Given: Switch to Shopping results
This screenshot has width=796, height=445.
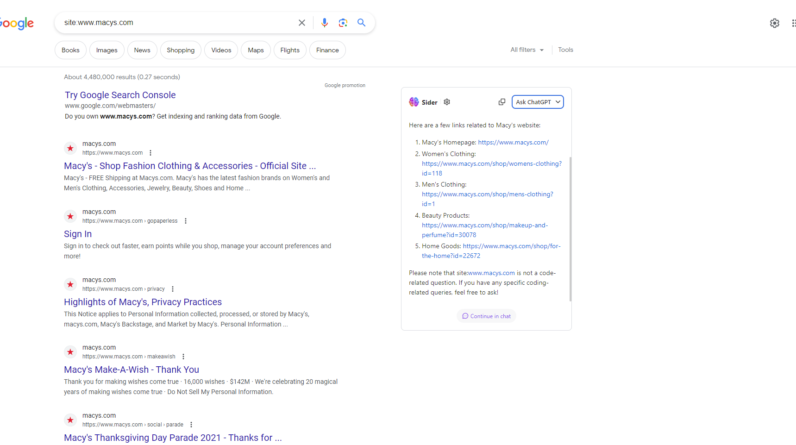Looking at the screenshot, I should point(181,50).
